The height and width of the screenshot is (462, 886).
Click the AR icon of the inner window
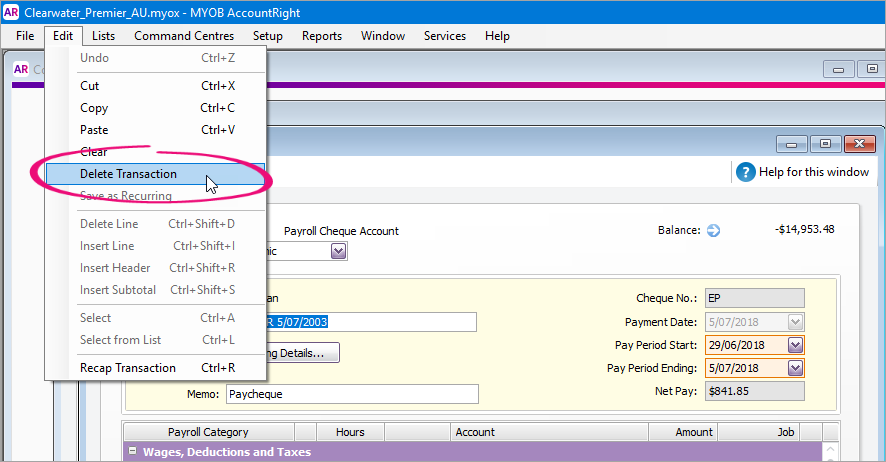pyautogui.click(x=21, y=69)
